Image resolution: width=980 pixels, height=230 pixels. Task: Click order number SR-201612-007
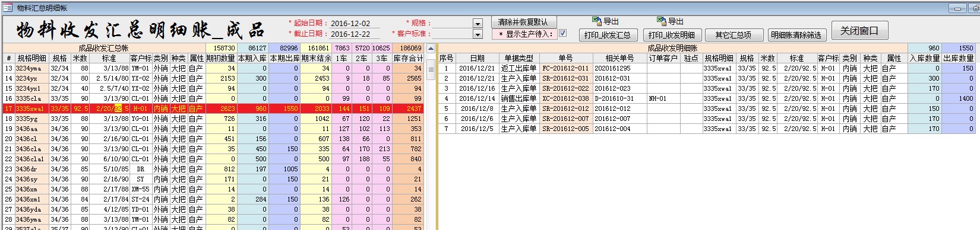point(565,119)
